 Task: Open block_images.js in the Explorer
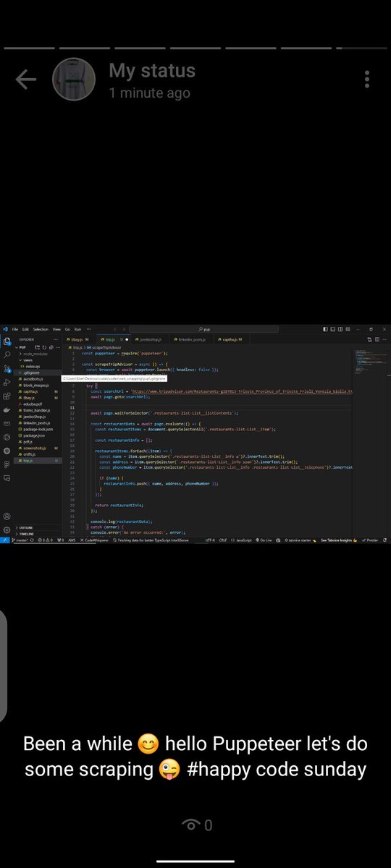[35, 385]
